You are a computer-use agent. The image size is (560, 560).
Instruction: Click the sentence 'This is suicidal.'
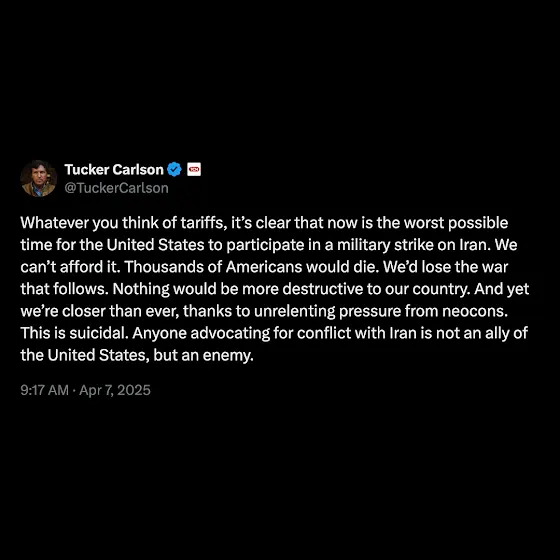point(74,333)
